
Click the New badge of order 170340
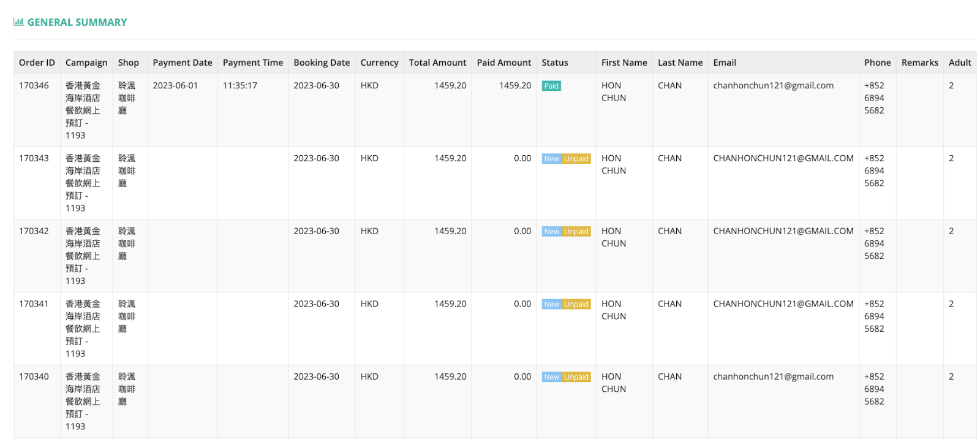552,377
